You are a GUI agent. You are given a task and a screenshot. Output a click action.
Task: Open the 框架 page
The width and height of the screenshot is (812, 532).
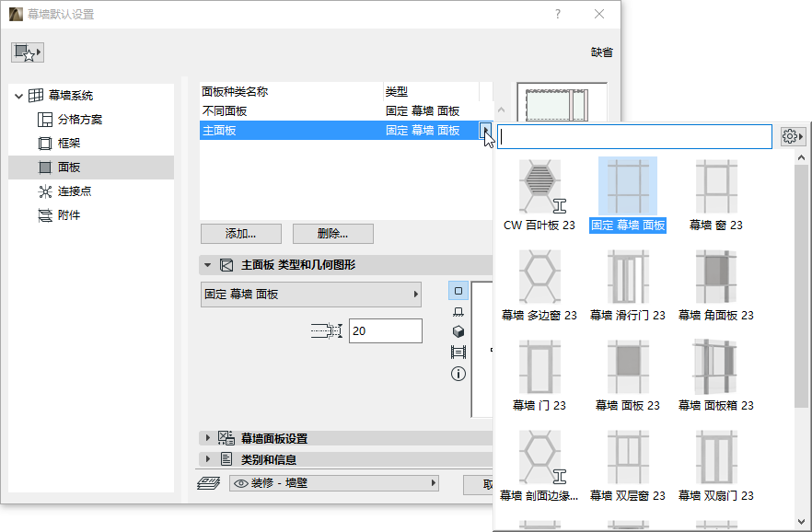pyautogui.click(x=69, y=144)
